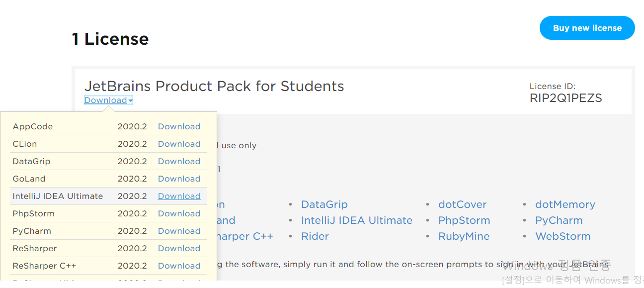Open IntelliJ IDEA Ultimate in the bulleted list

coord(356,220)
